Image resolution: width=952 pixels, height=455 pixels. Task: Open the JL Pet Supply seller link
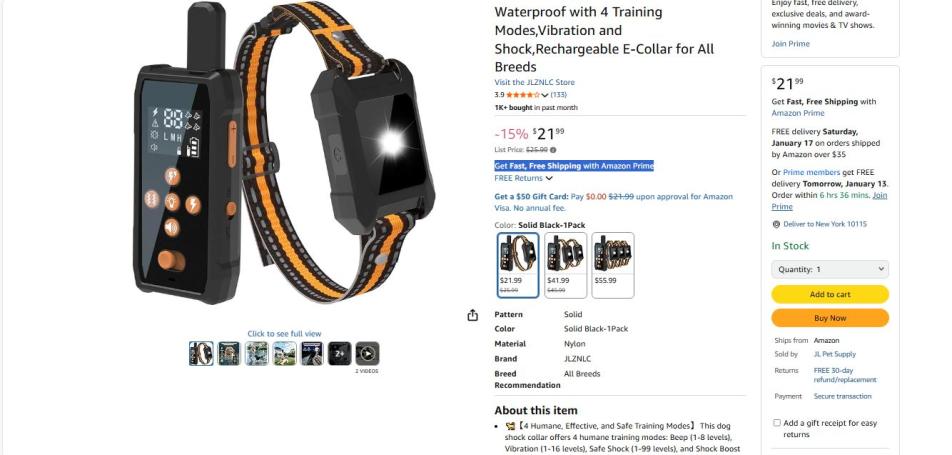834,354
